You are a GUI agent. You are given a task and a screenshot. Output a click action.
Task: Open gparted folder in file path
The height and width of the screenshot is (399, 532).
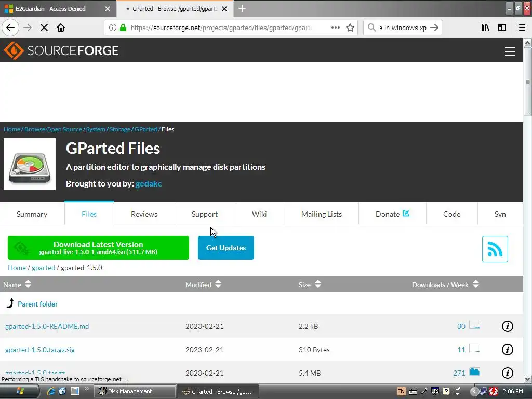[x=44, y=268]
